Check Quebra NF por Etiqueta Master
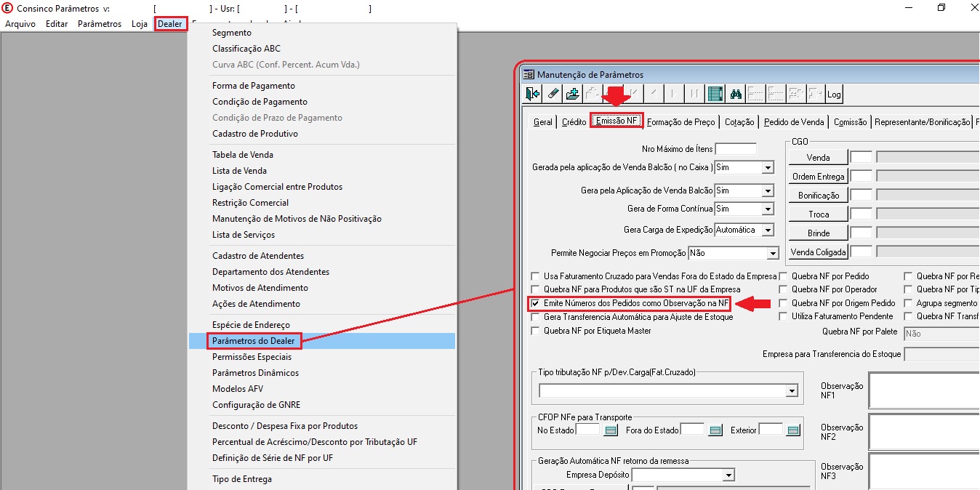980x490 pixels. (536, 331)
